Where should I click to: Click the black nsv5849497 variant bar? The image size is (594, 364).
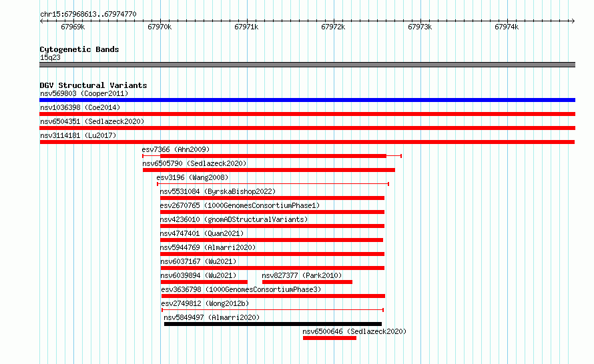[273, 324]
